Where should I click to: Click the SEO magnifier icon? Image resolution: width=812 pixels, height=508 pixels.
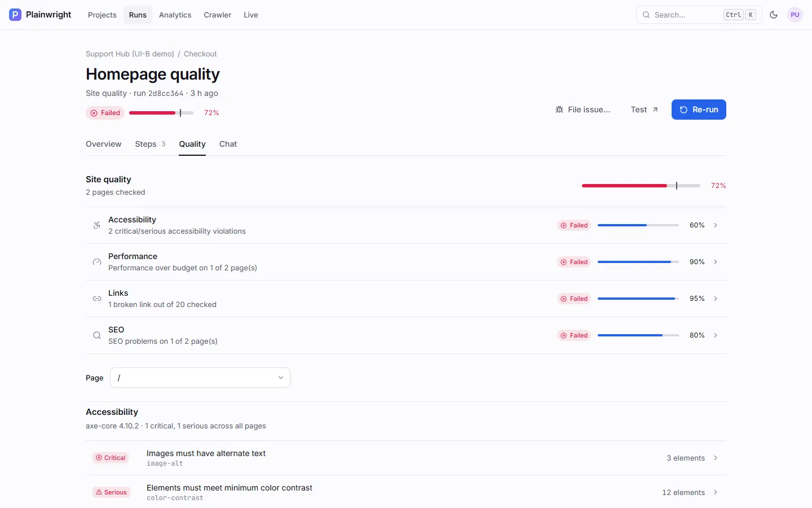tap(97, 335)
